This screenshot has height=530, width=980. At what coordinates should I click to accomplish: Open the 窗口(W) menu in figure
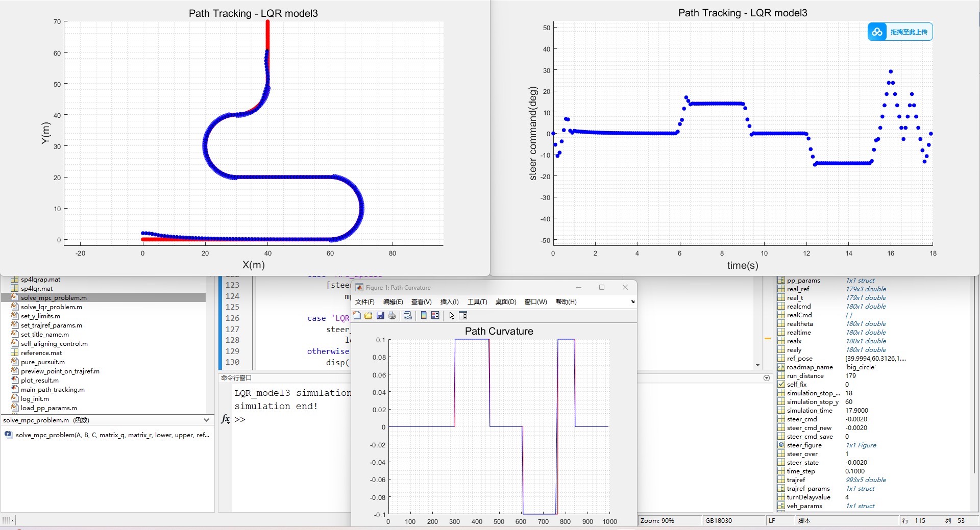(x=535, y=302)
